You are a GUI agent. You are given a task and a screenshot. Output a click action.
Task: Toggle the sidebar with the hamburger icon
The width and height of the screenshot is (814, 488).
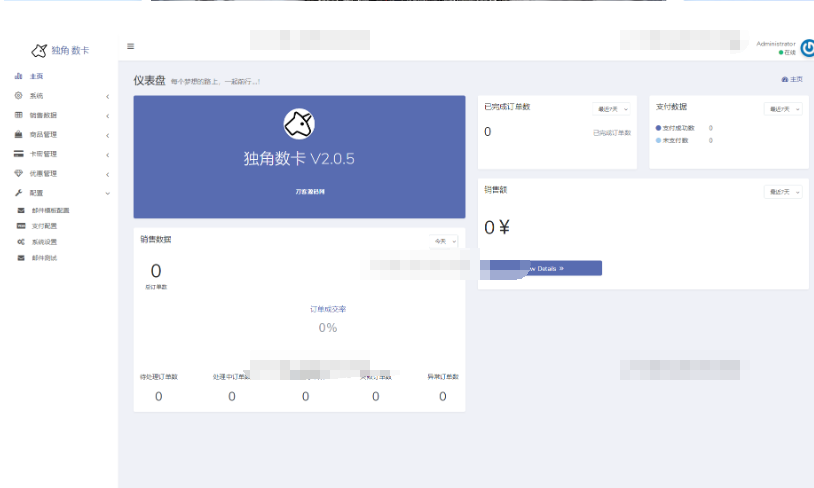click(131, 46)
